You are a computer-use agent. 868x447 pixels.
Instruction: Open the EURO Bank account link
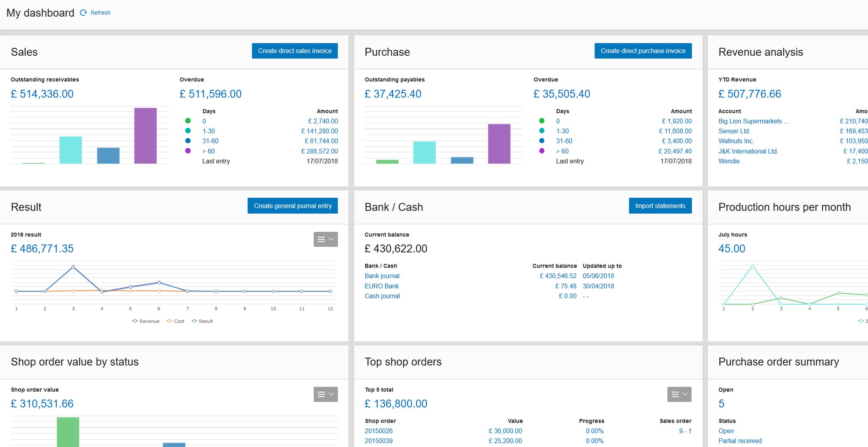(381, 286)
